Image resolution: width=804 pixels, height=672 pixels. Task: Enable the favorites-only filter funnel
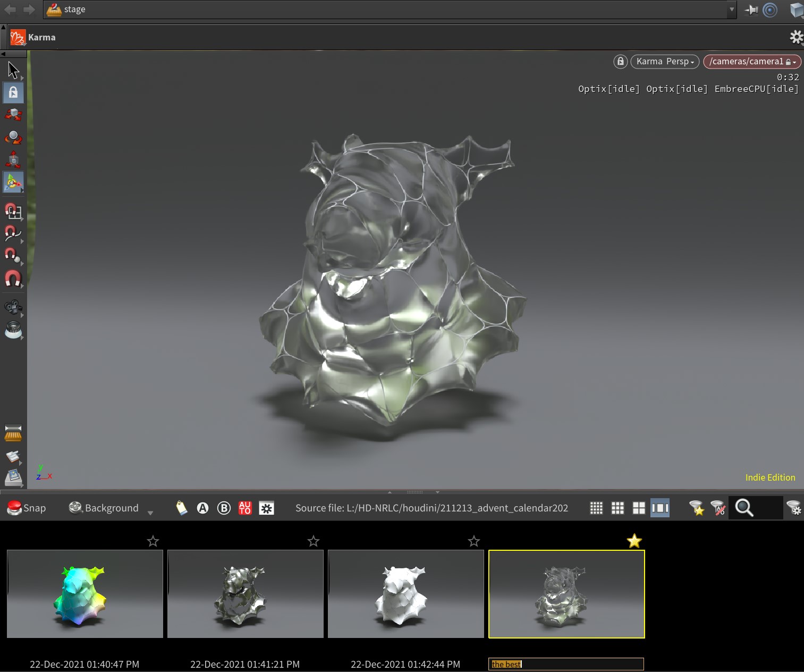pyautogui.click(x=696, y=508)
